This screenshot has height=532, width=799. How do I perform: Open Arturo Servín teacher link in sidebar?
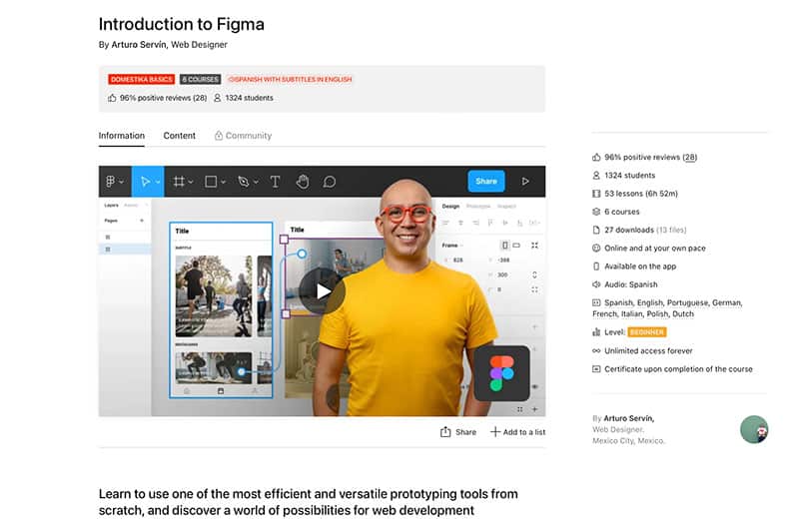628,418
